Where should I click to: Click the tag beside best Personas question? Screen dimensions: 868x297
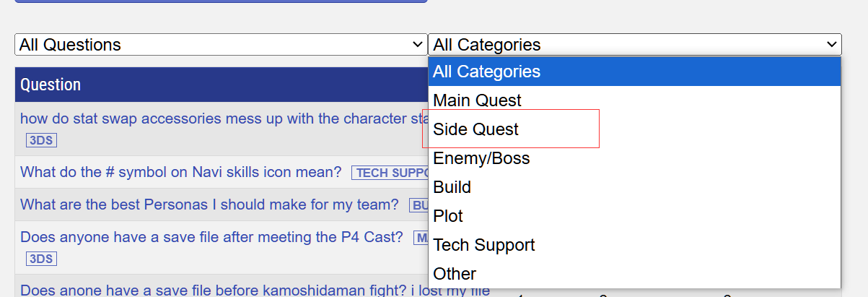[x=419, y=205]
